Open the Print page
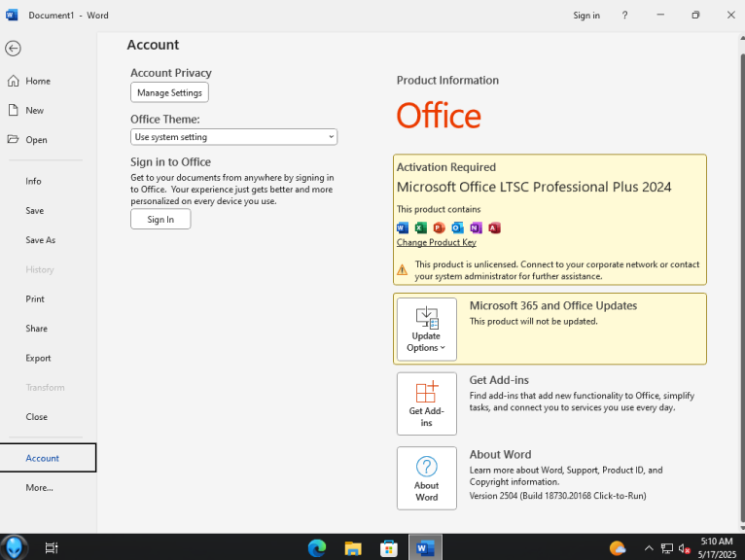 click(35, 298)
